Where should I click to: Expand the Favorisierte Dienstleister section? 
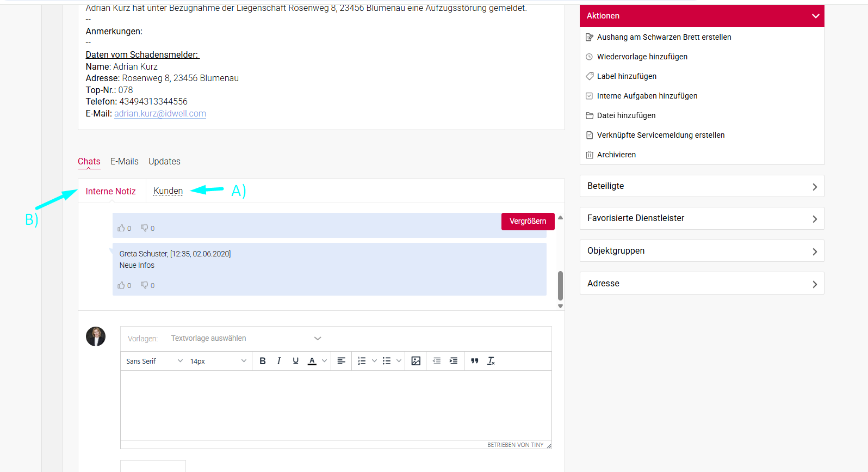point(702,218)
